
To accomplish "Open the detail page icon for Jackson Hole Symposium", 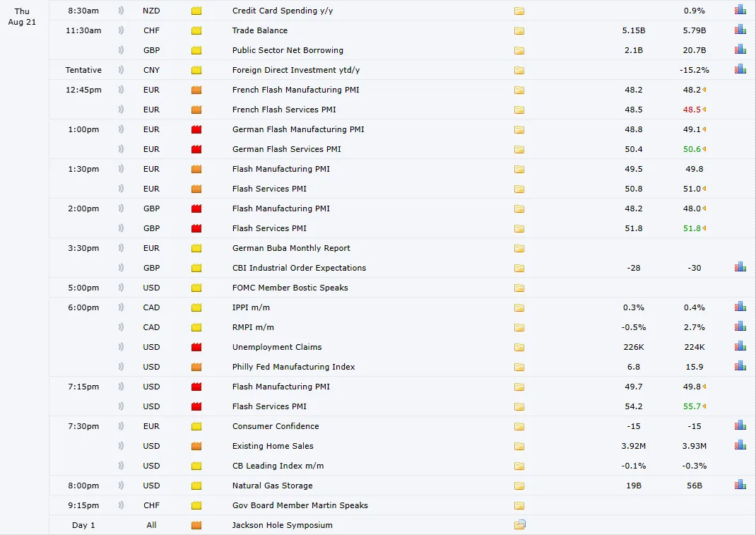I will 520,525.
